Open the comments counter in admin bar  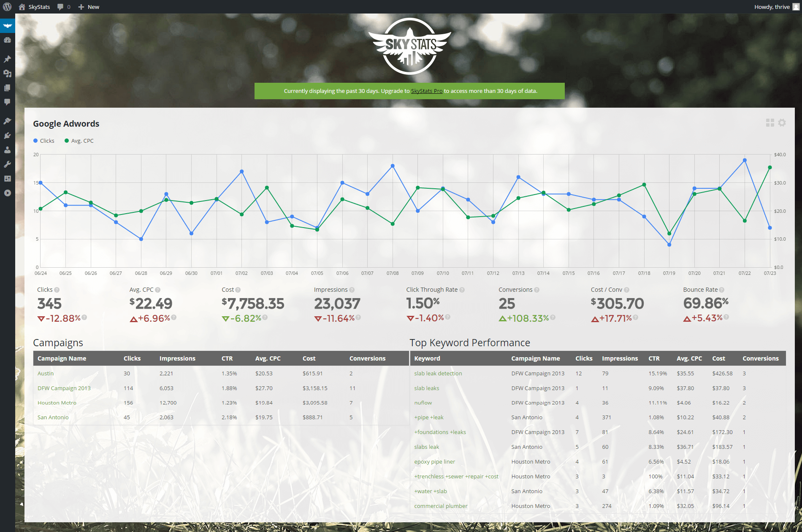(x=64, y=7)
